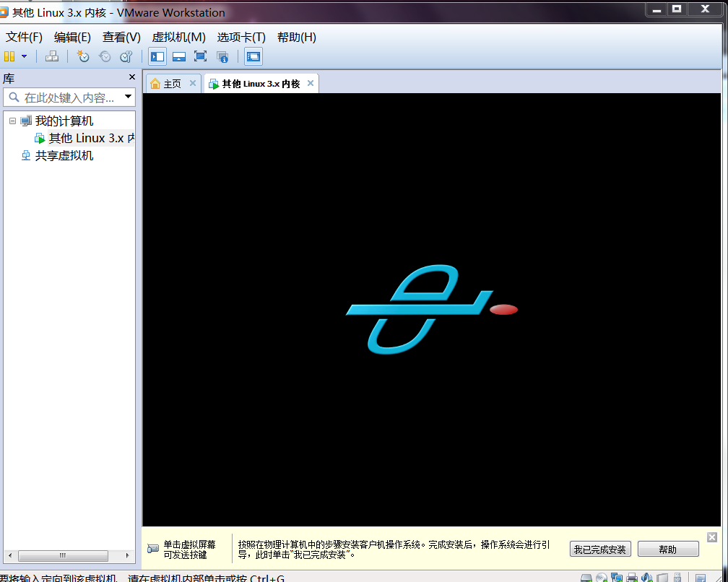This screenshot has width=728, height=582.
Task: Select 我的计算机 in the library tree
Action: click(x=64, y=121)
